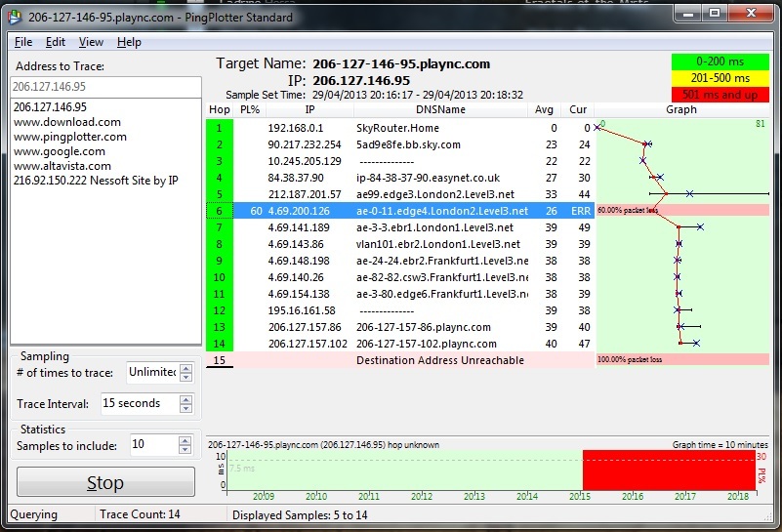Select 206-127-157-86.plaync.com DNS name
Screen dimensions: 782x532
(x=424, y=327)
